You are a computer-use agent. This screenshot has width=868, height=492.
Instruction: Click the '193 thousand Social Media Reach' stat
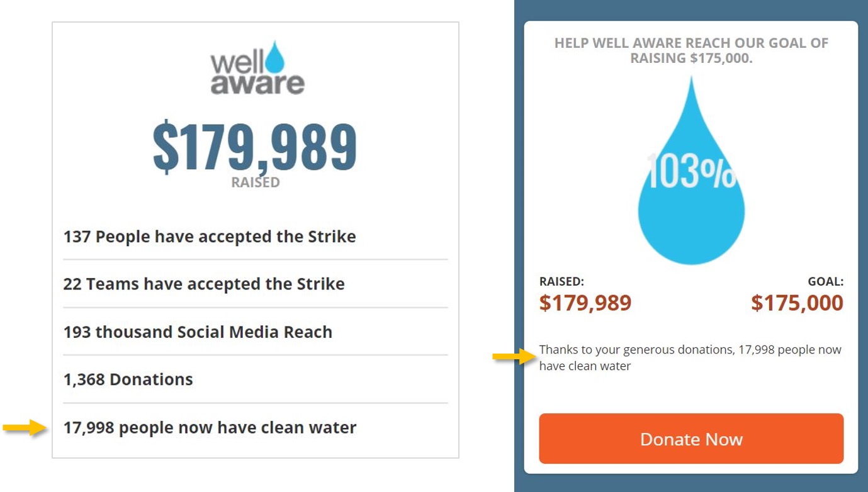click(x=197, y=332)
